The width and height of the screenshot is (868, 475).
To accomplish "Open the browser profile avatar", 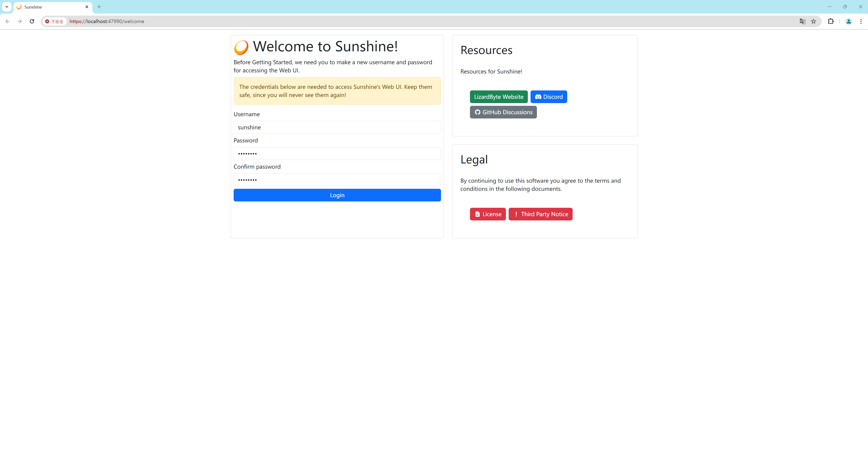I will point(849,21).
